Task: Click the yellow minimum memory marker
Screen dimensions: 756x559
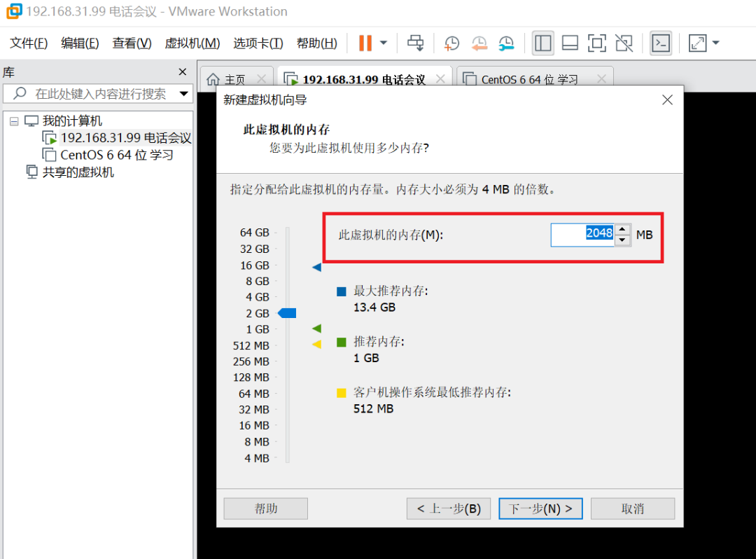Action: (317, 345)
